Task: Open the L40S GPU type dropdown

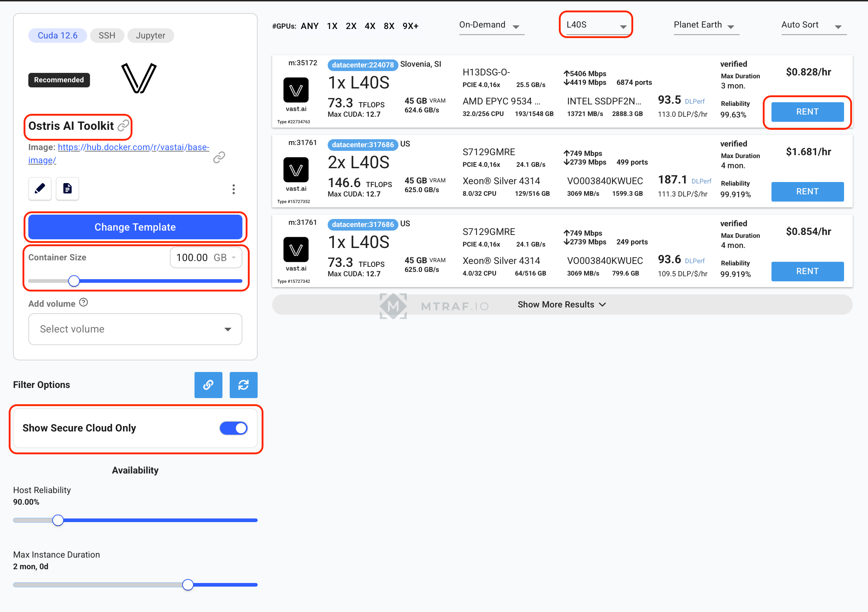Action: [x=595, y=25]
